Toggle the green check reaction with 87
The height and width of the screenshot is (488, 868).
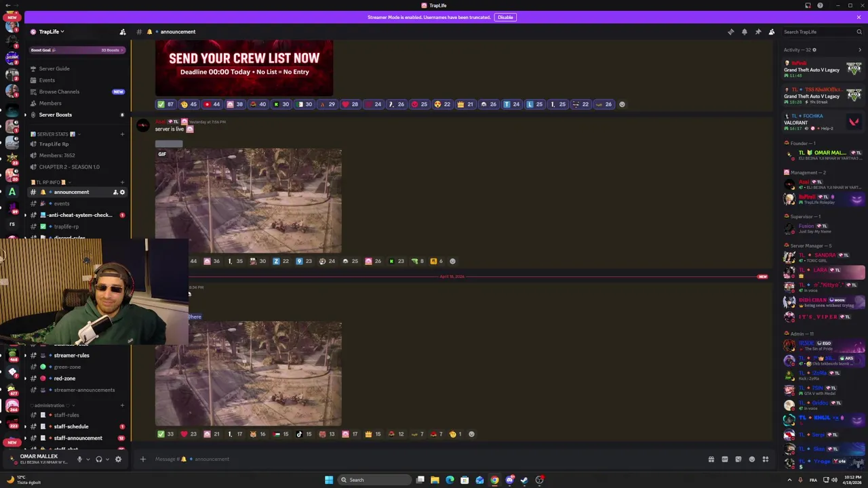(x=165, y=104)
